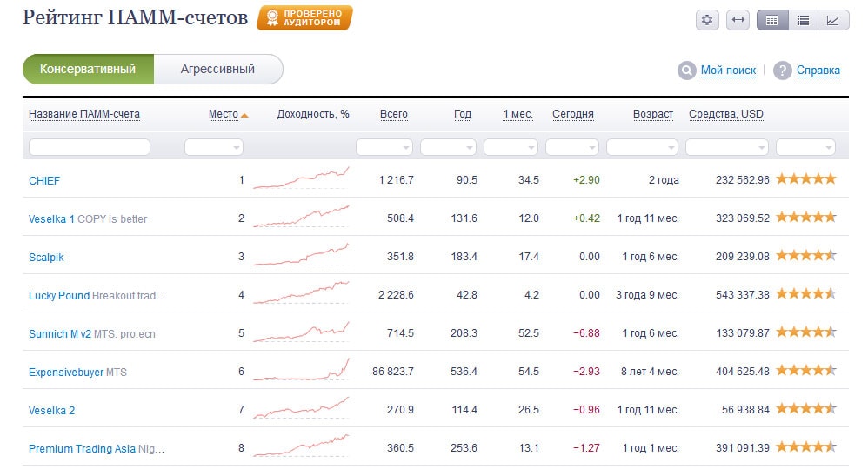
Task: Select the Агрессивный rating toggle
Action: click(x=217, y=69)
